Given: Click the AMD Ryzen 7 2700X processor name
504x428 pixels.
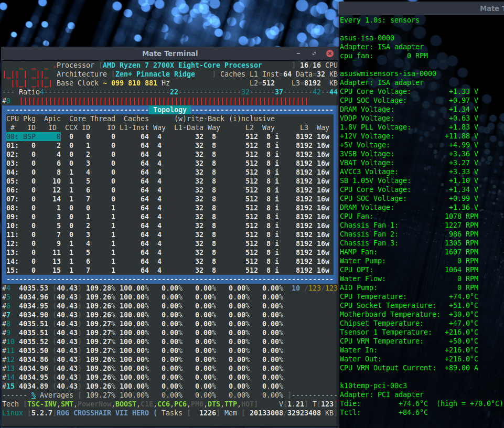Looking at the screenshot, I should pos(183,65).
